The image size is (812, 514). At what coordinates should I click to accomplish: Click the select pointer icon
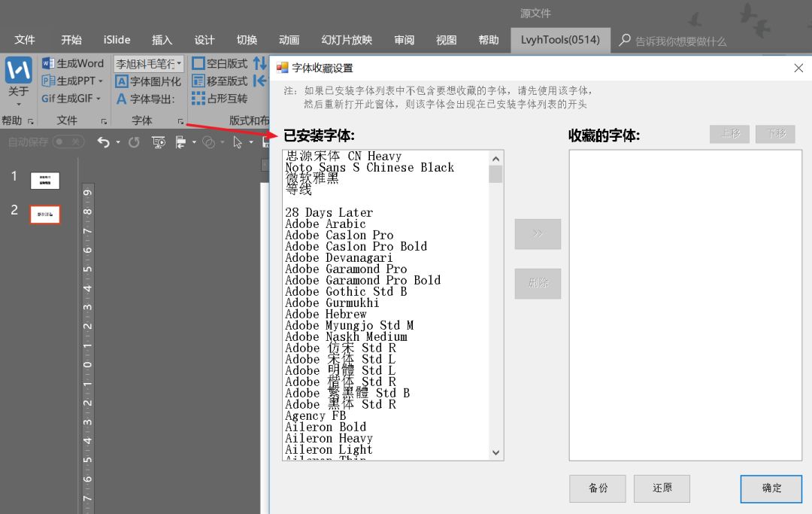click(x=238, y=142)
